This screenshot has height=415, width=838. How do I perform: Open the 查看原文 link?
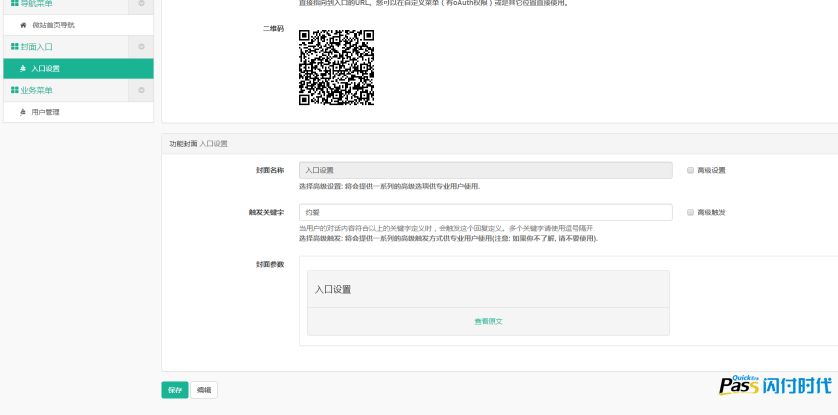[x=488, y=322]
